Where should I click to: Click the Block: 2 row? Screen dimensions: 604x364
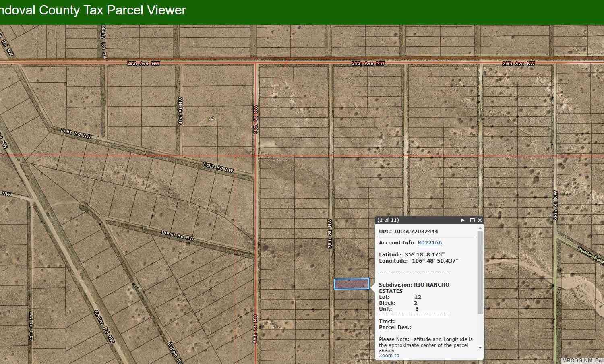(398, 303)
